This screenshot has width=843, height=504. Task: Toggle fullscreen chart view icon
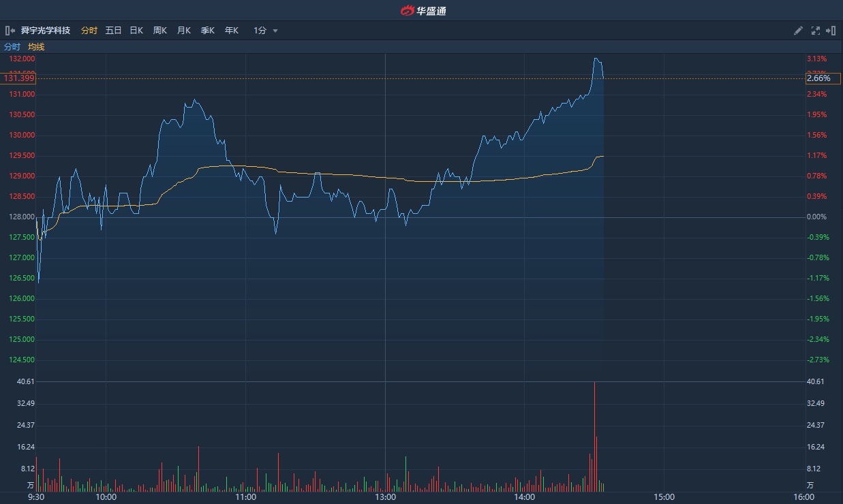click(x=816, y=31)
